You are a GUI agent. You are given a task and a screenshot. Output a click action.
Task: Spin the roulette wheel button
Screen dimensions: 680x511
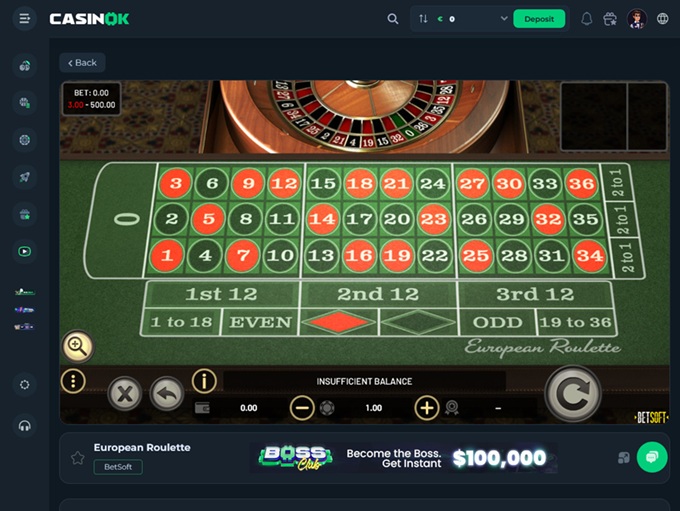[573, 394]
